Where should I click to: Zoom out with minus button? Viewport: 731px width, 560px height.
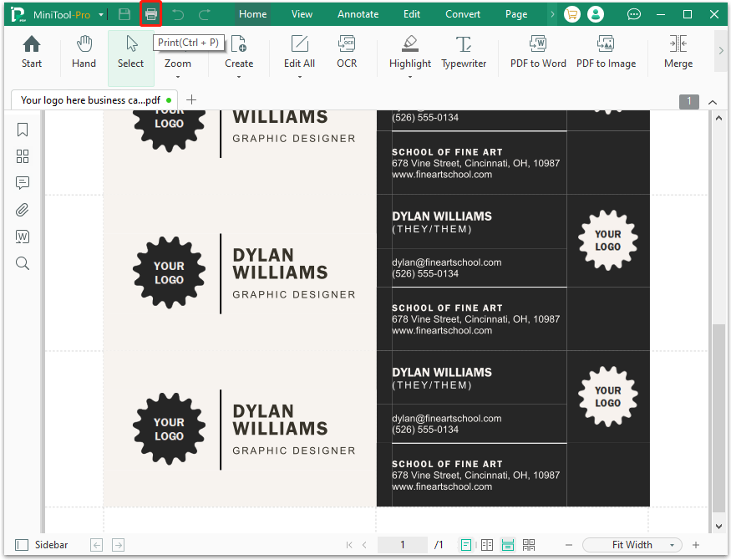[x=569, y=545]
